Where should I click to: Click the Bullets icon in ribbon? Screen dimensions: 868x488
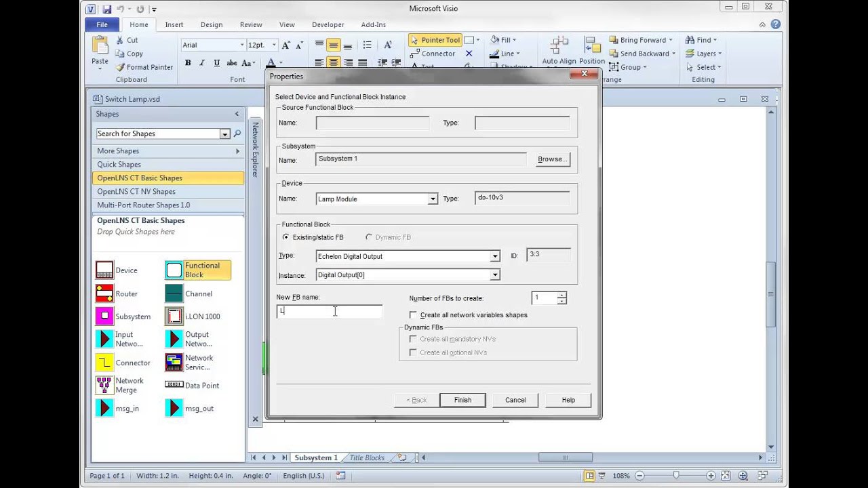pos(367,45)
